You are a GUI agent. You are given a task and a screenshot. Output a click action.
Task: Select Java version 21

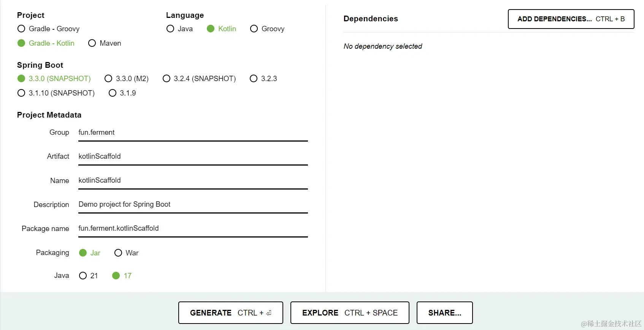pyautogui.click(x=89, y=276)
